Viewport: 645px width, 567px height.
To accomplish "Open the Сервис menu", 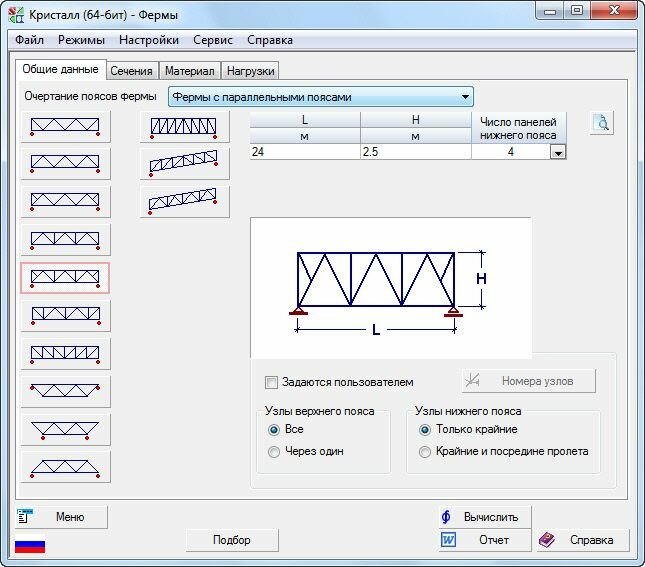I will (213, 40).
